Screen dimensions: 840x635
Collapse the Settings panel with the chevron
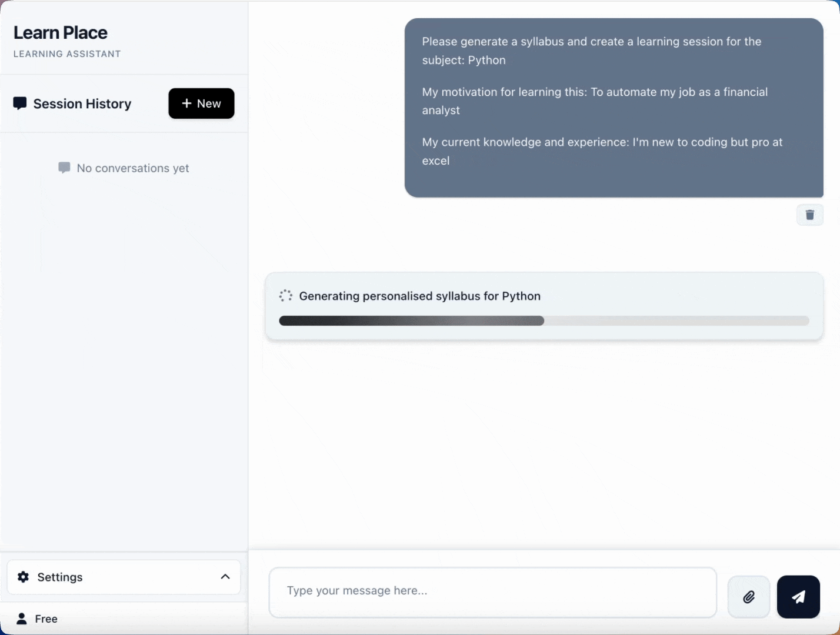point(225,577)
